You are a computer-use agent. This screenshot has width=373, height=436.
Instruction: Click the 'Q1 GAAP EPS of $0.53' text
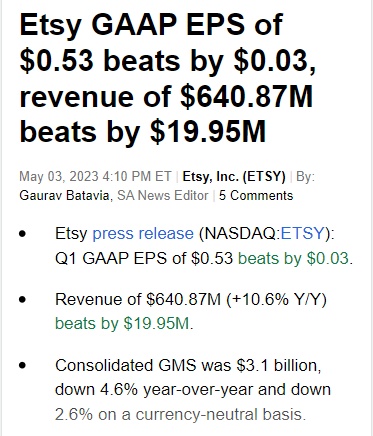[144, 258]
